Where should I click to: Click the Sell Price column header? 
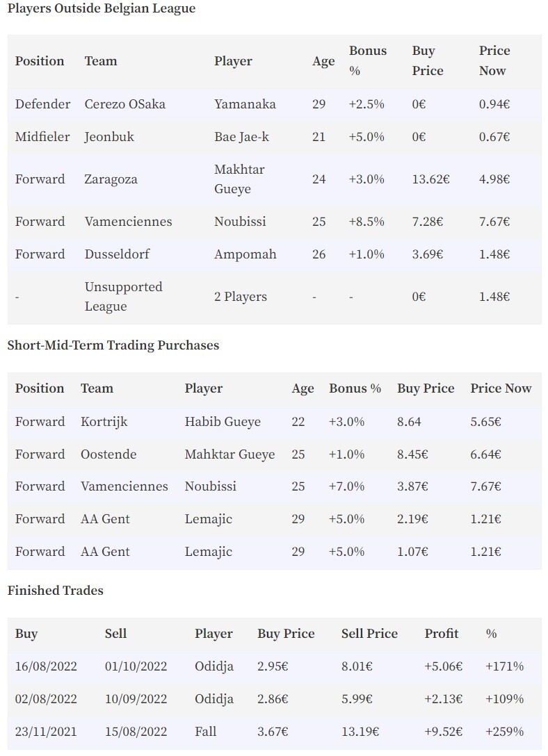coord(369,634)
